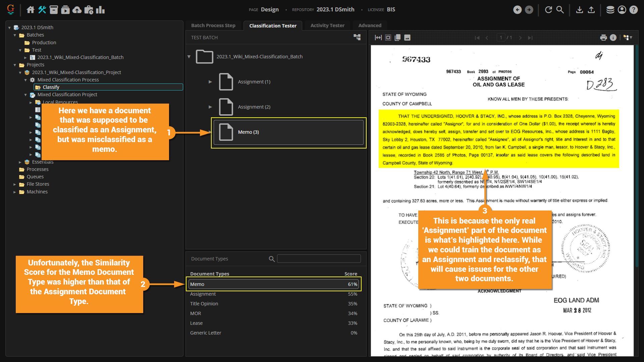Viewport: 644px width, 362px height.
Task: Toggle the batch tree view icon beside TEST BATCH
Action: (357, 37)
